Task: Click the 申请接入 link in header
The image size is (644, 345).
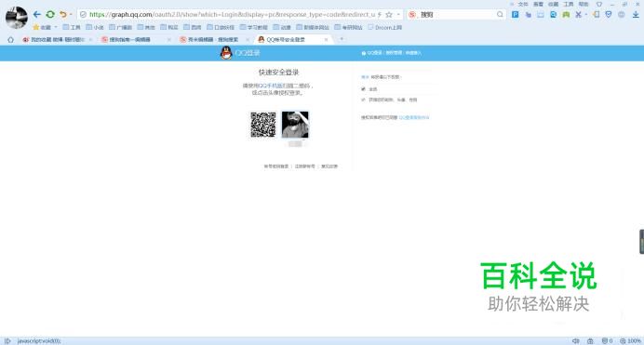Action: point(413,53)
